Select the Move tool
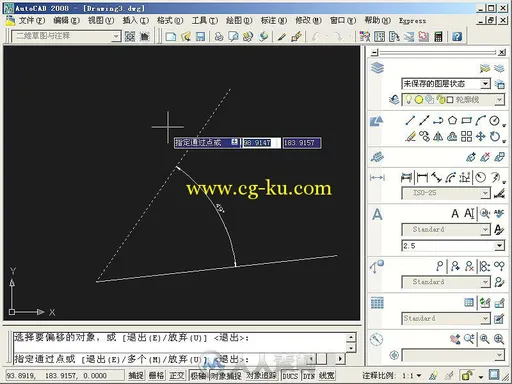The width and height of the screenshot is (512, 384). tap(480, 136)
